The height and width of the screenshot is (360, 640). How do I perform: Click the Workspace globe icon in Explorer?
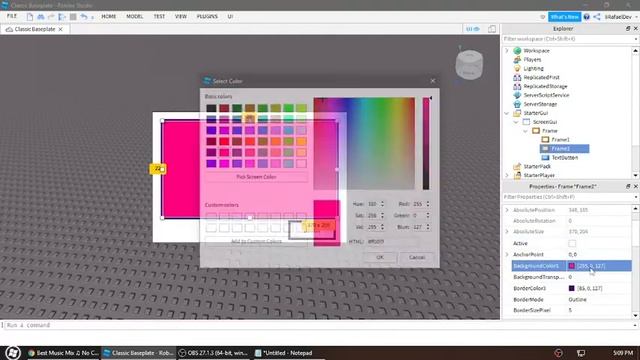tap(517, 51)
